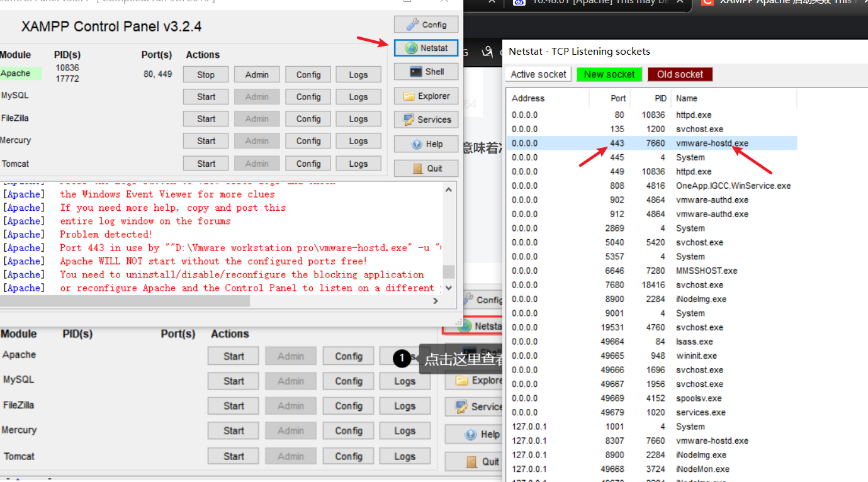The image size is (868, 482).
Task: Open Explorer in the background XAMPP panel
Action: pyautogui.click(x=474, y=380)
